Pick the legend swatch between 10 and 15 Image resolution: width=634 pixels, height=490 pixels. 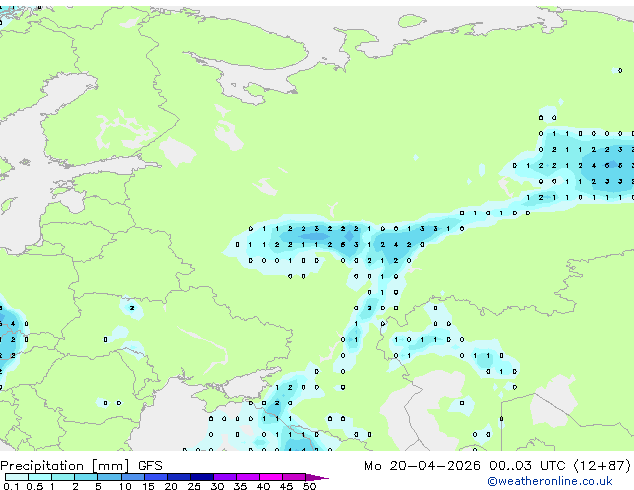coord(132,477)
